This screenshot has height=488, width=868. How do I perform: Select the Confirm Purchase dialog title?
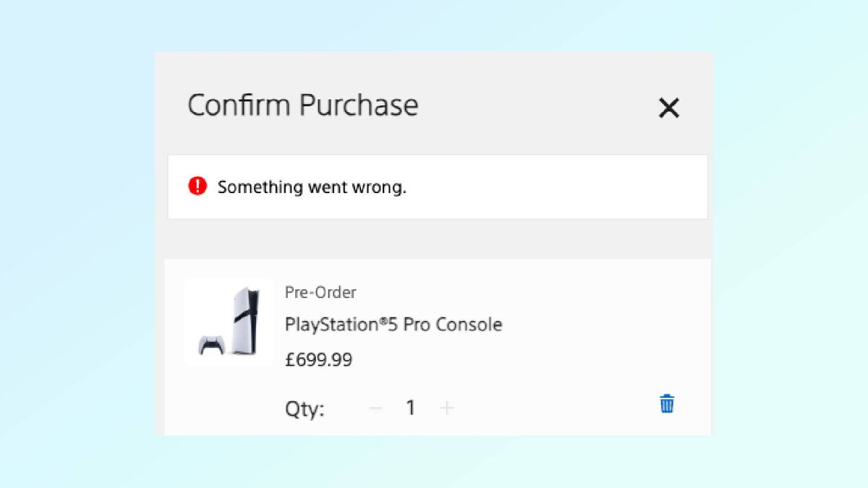coord(302,106)
